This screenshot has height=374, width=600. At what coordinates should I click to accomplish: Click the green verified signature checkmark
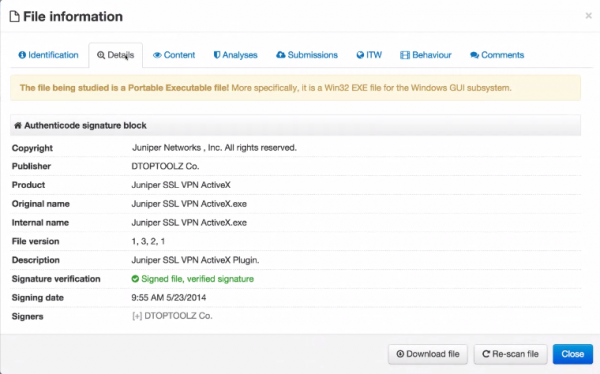(135, 279)
